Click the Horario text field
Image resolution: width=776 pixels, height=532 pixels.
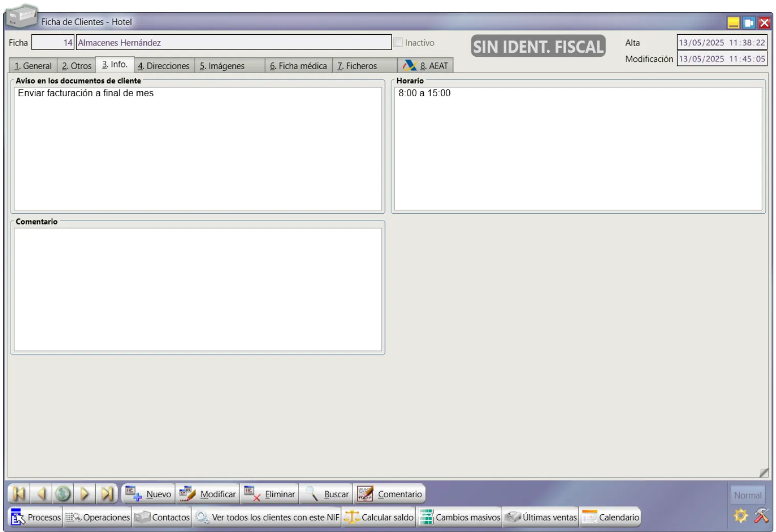click(578, 148)
